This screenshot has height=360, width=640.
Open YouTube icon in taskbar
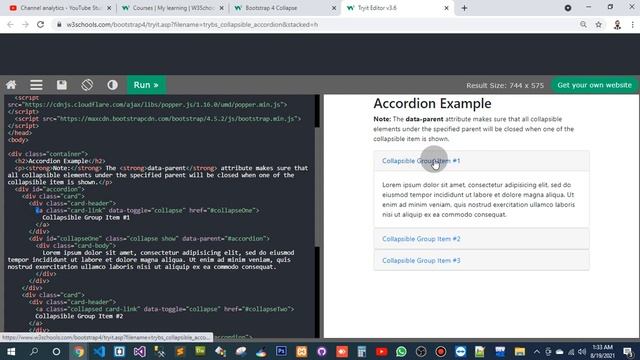click(382, 351)
